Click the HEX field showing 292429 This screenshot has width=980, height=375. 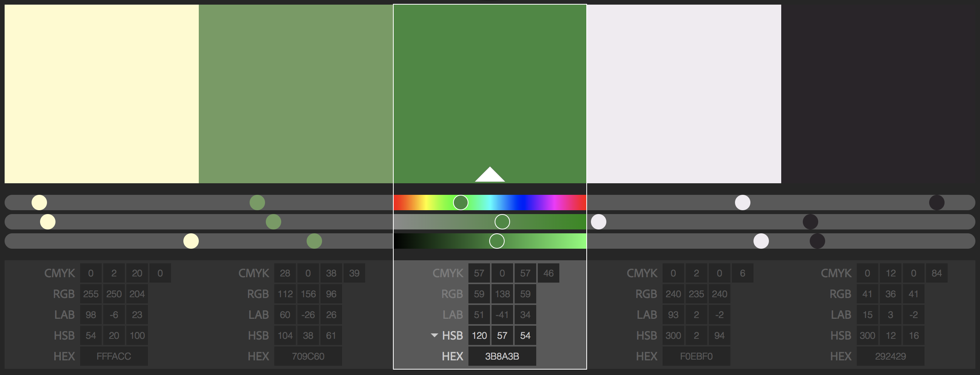pyautogui.click(x=891, y=356)
